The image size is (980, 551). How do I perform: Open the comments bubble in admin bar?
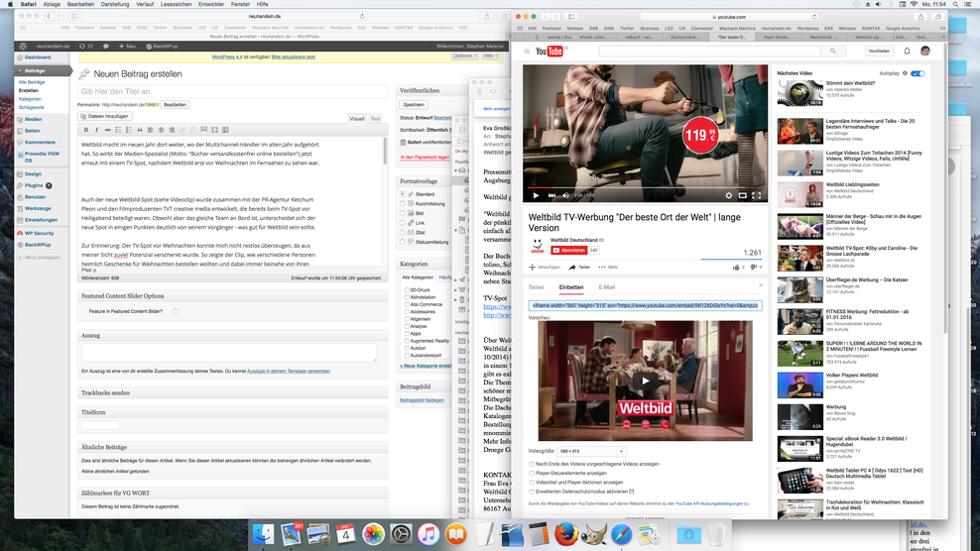point(105,47)
